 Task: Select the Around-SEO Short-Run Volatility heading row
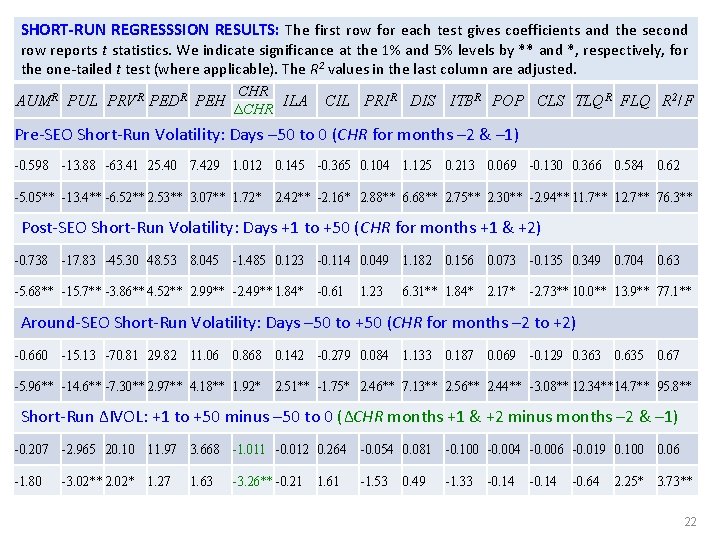(x=356, y=322)
